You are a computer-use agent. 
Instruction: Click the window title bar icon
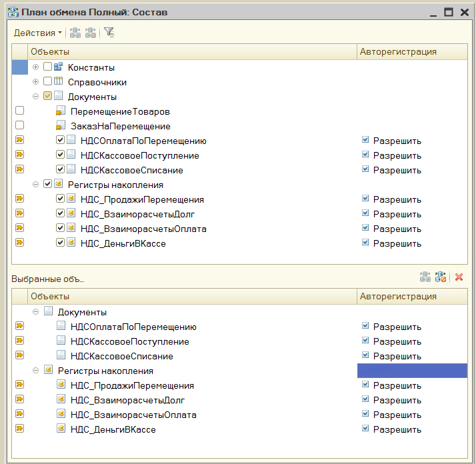point(13,12)
